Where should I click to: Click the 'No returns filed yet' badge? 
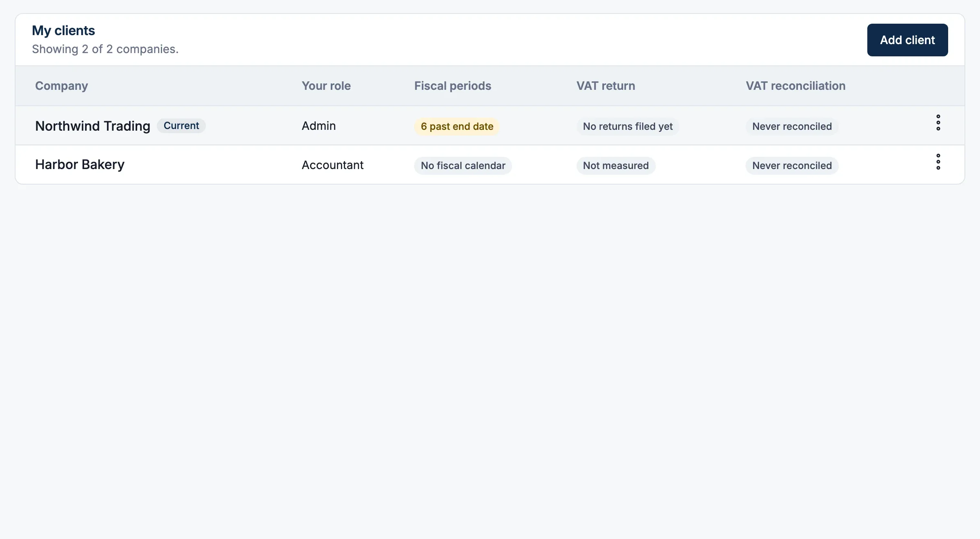[x=628, y=127]
